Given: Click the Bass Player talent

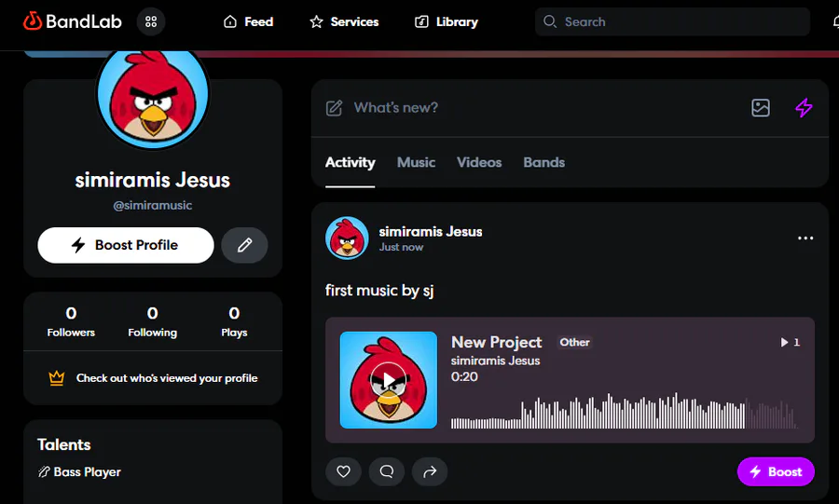Looking at the screenshot, I should pyautogui.click(x=79, y=472).
